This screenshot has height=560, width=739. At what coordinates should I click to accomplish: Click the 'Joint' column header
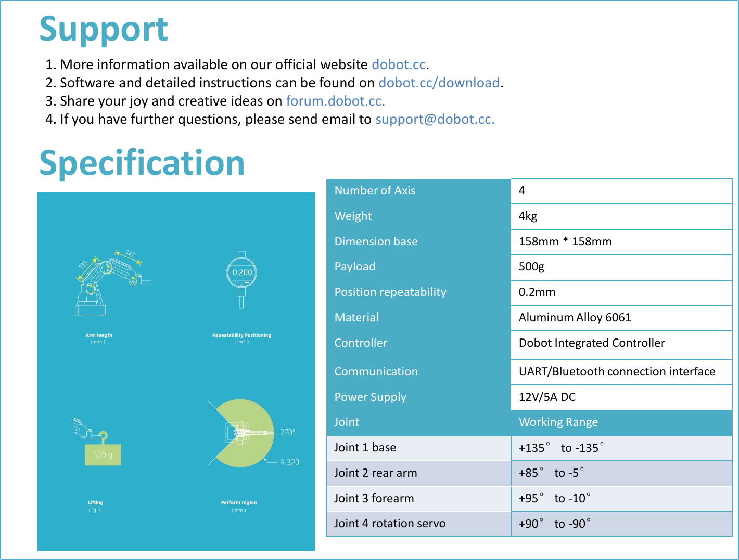(419, 423)
